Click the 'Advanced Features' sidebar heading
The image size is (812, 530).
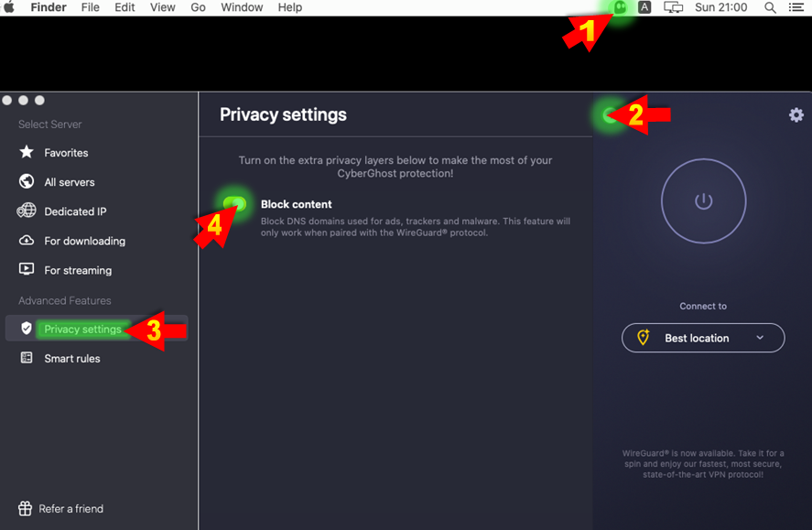65,301
